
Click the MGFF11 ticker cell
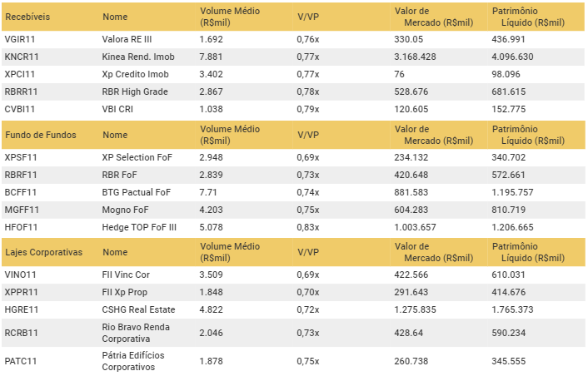pos(21,210)
